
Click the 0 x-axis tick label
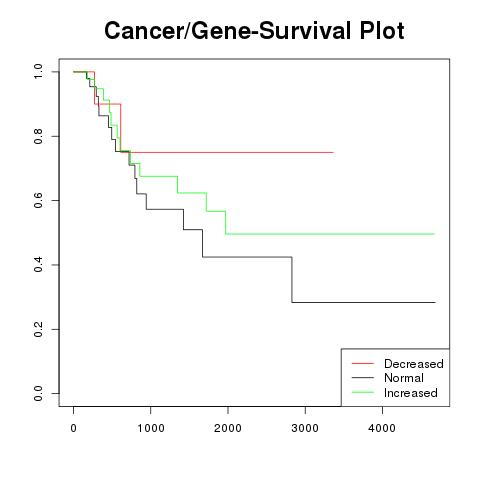[74, 428]
